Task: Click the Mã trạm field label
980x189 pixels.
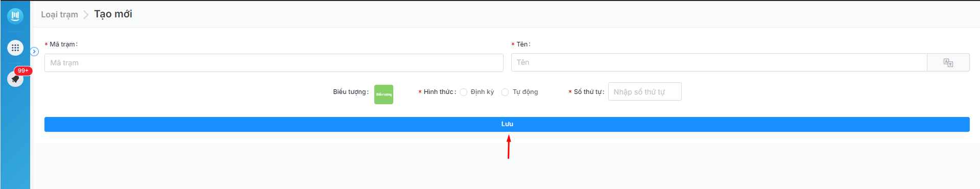Action: (63, 44)
